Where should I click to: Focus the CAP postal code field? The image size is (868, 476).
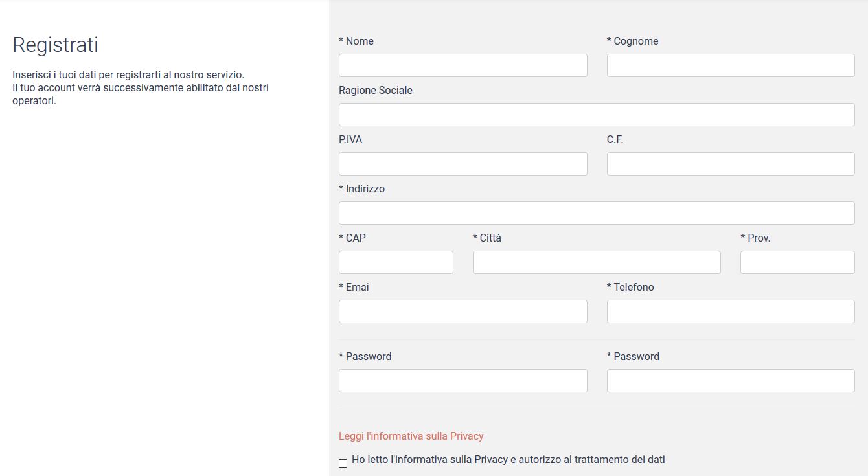click(x=396, y=262)
